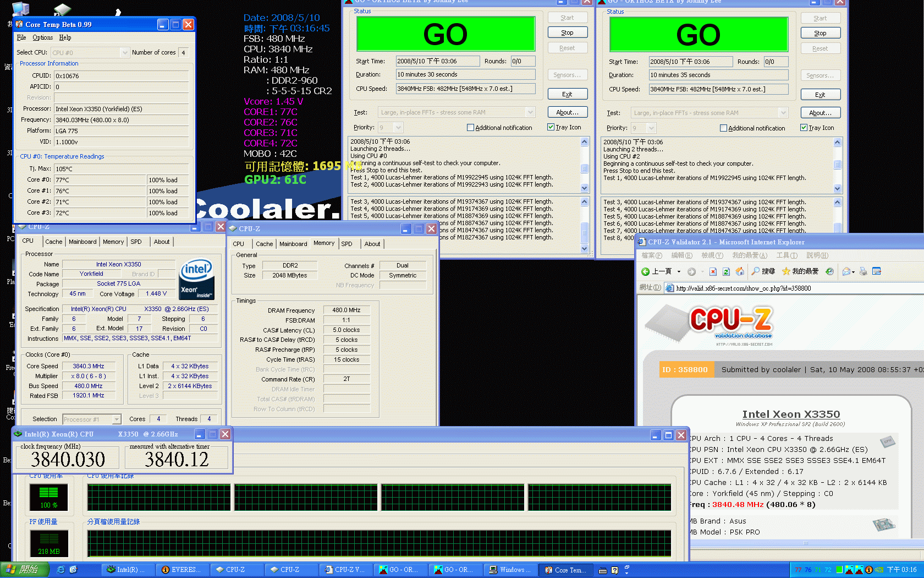Click Exit button in right ORTHOS window
Image resolution: width=924 pixels, height=578 pixels.
821,95
